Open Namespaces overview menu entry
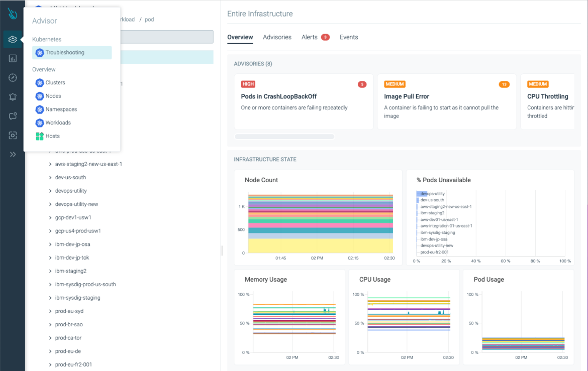 click(61, 109)
